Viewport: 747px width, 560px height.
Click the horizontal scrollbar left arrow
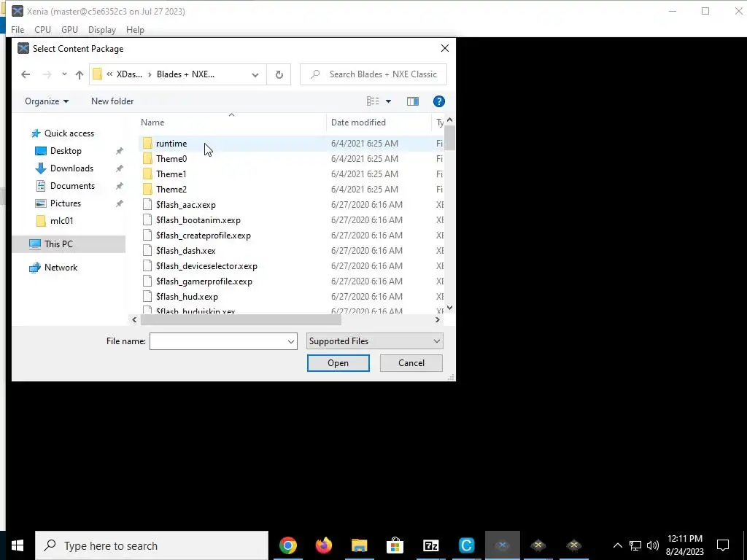pyautogui.click(x=134, y=320)
